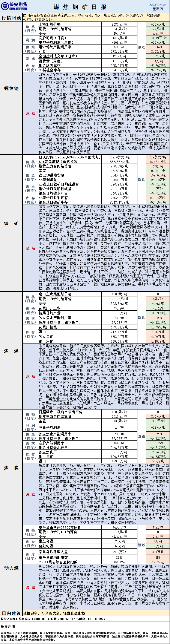Click the value '1605元/吨'
Screen dimensions: 170x644
pos(119,294)
